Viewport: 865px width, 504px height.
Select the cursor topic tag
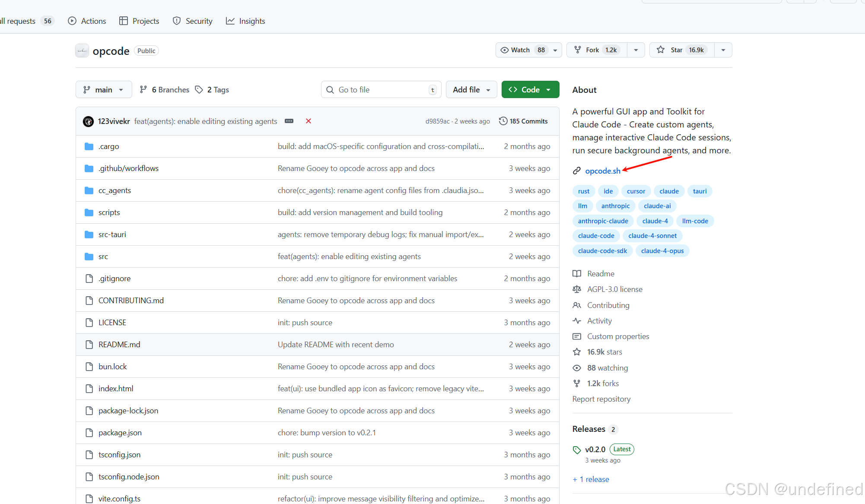pos(636,191)
